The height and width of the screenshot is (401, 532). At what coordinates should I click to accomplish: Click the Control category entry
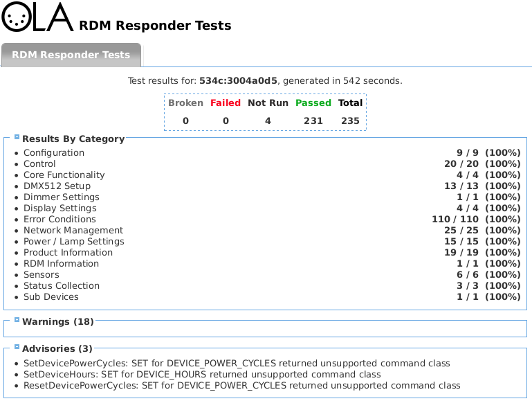39,164
